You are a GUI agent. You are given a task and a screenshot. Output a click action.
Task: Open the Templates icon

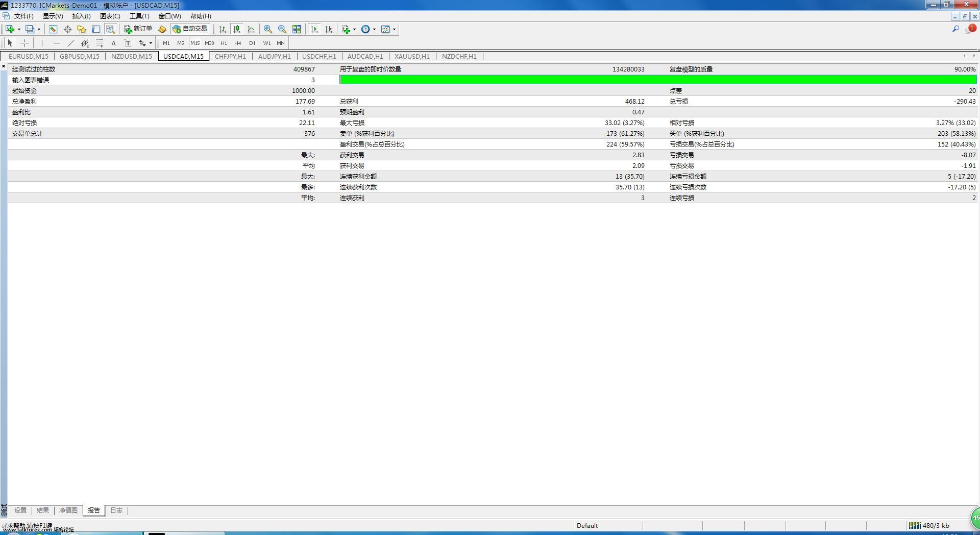pos(386,29)
